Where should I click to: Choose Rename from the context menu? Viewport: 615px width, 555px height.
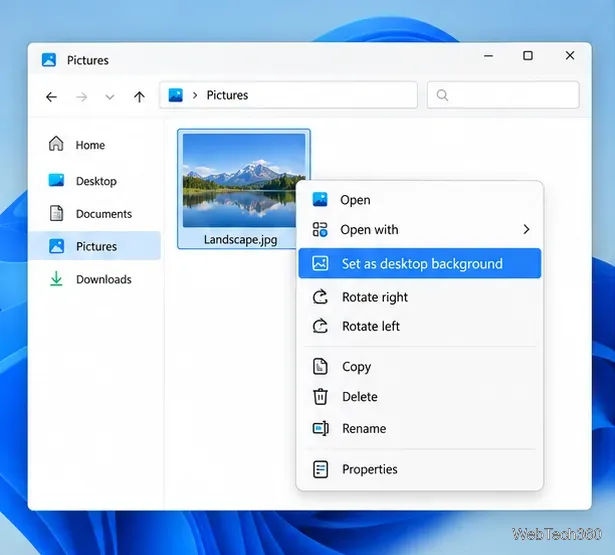coord(420,428)
